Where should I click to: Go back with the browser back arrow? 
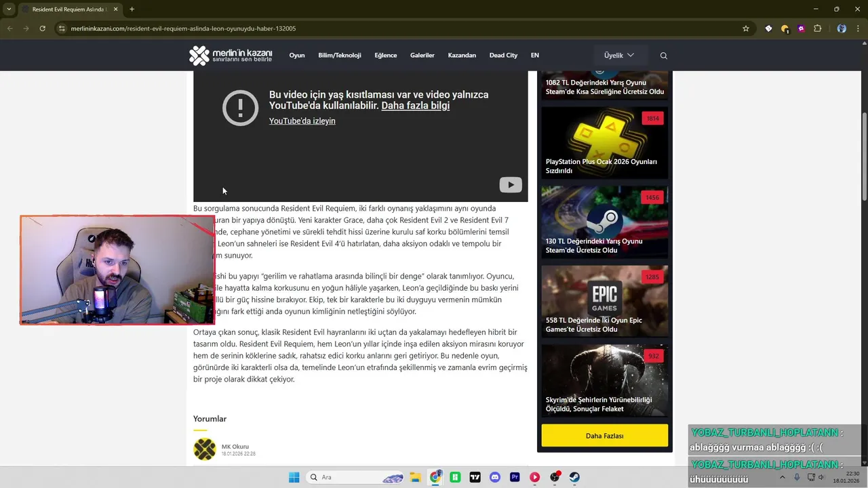9,28
